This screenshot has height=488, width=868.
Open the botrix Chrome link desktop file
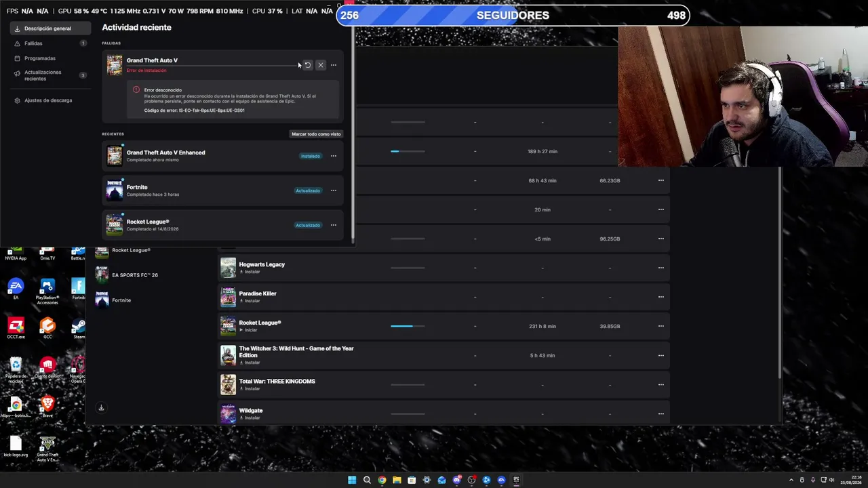click(x=16, y=408)
